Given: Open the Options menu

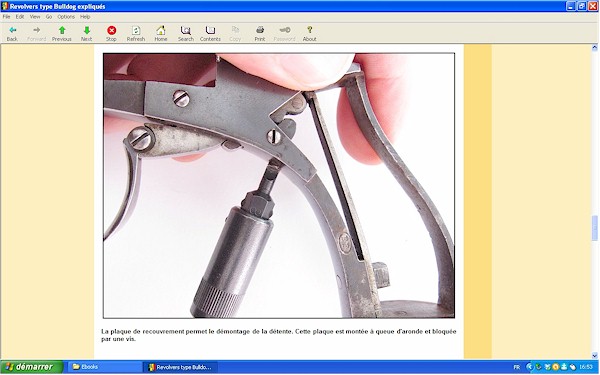Looking at the screenshot, I should 66,17.
